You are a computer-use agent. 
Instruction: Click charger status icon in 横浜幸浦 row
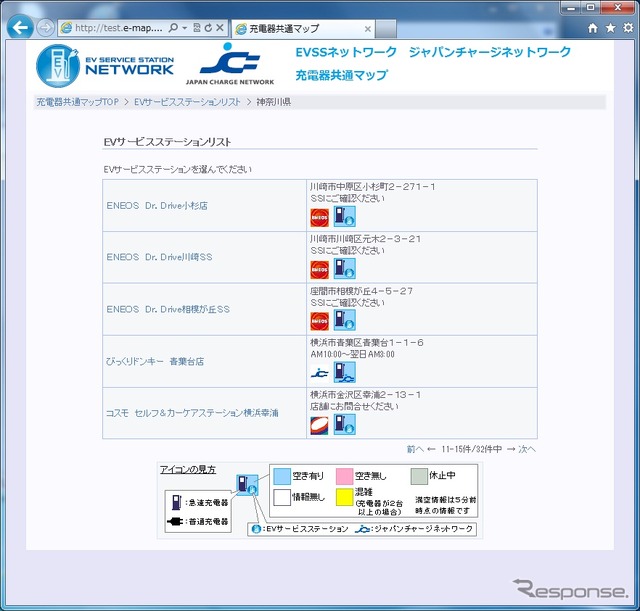344,424
